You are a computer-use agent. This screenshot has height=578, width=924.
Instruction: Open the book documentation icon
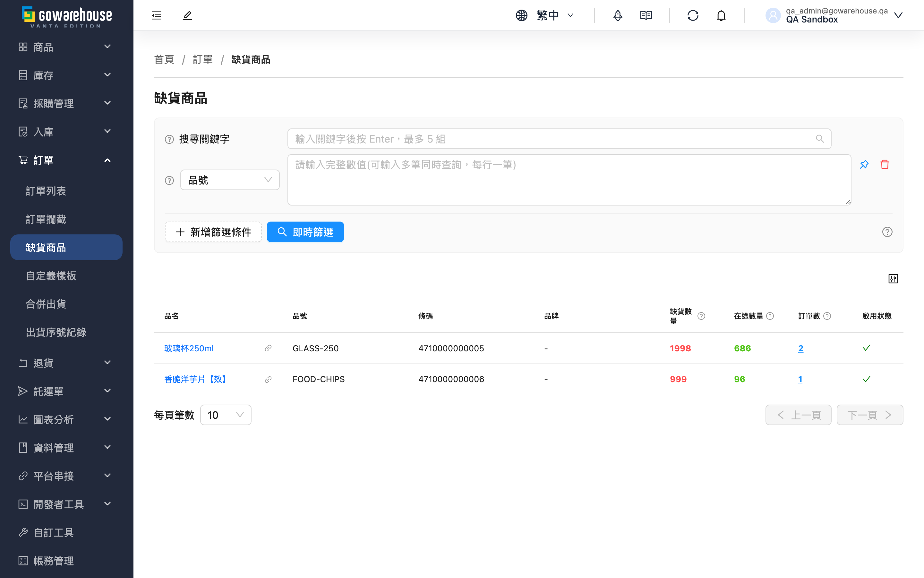(x=646, y=15)
